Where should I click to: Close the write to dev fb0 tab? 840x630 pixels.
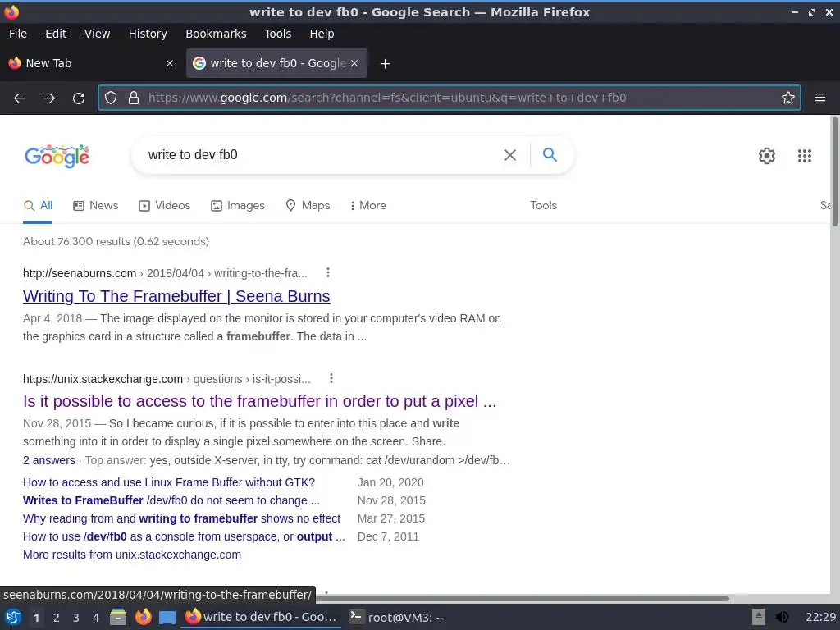point(354,63)
